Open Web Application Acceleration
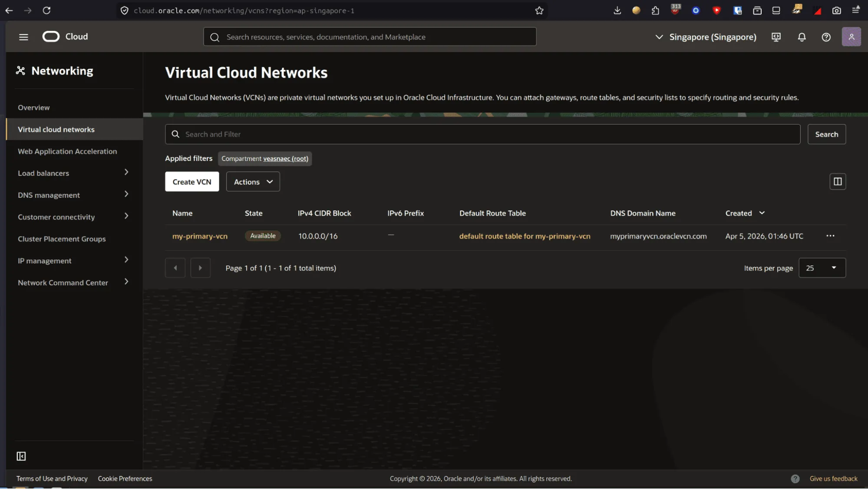The image size is (868, 489). (x=67, y=151)
